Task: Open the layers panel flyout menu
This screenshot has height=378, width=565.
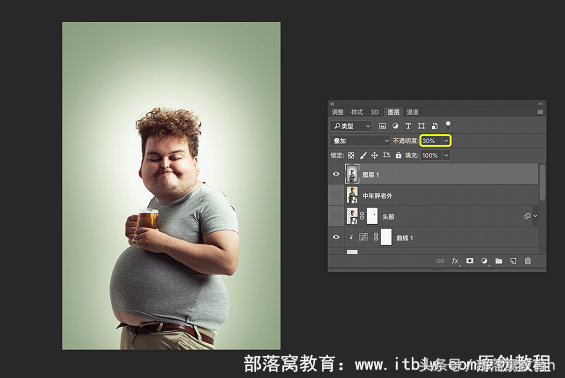Action: pyautogui.click(x=540, y=112)
